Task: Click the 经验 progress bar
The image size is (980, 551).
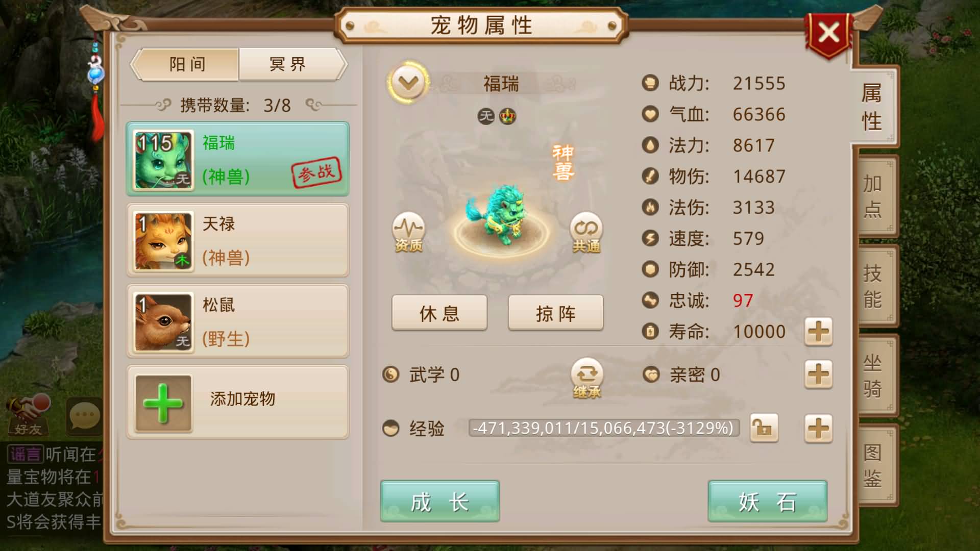Action: click(604, 428)
